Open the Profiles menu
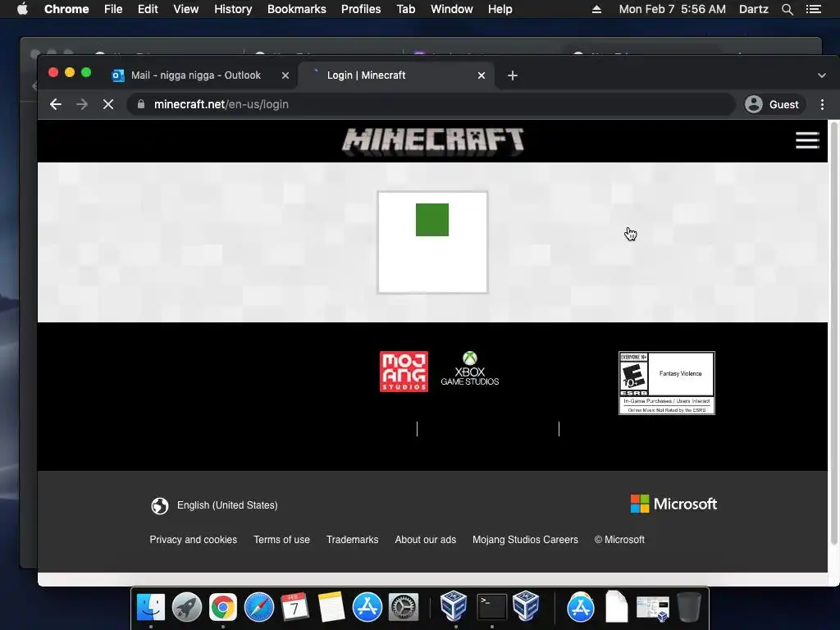The width and height of the screenshot is (840, 630). [361, 9]
